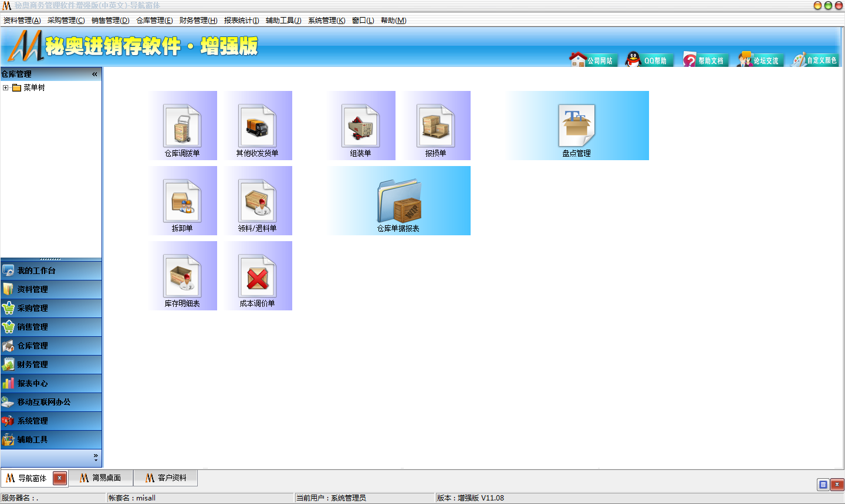845x504 pixels.
Task: Select the 领料/退料单 icon
Action: (258, 201)
